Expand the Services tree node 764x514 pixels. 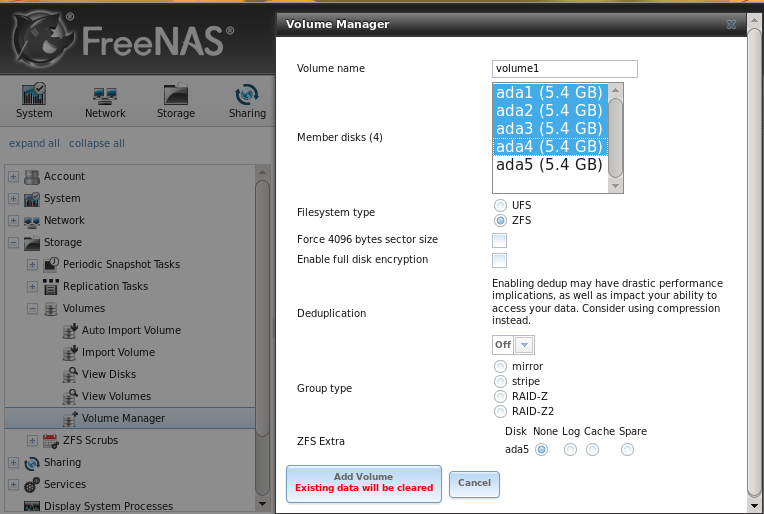13,485
